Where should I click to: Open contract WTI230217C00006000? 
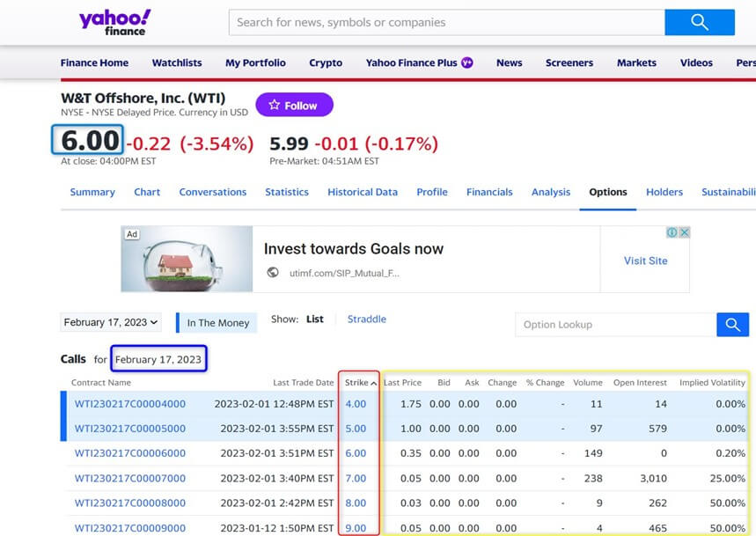[x=129, y=453]
